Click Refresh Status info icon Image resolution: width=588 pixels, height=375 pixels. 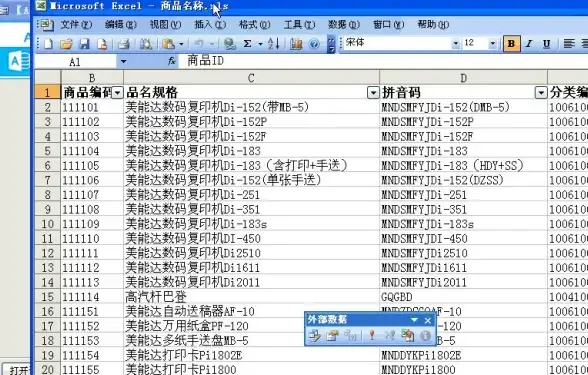425,335
